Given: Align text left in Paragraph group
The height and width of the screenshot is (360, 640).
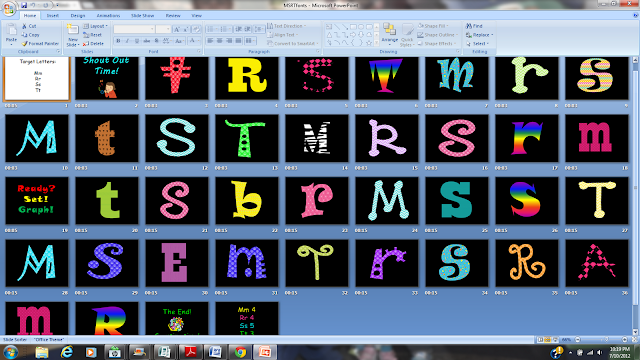Looking at the screenshot, I should coord(211,41).
